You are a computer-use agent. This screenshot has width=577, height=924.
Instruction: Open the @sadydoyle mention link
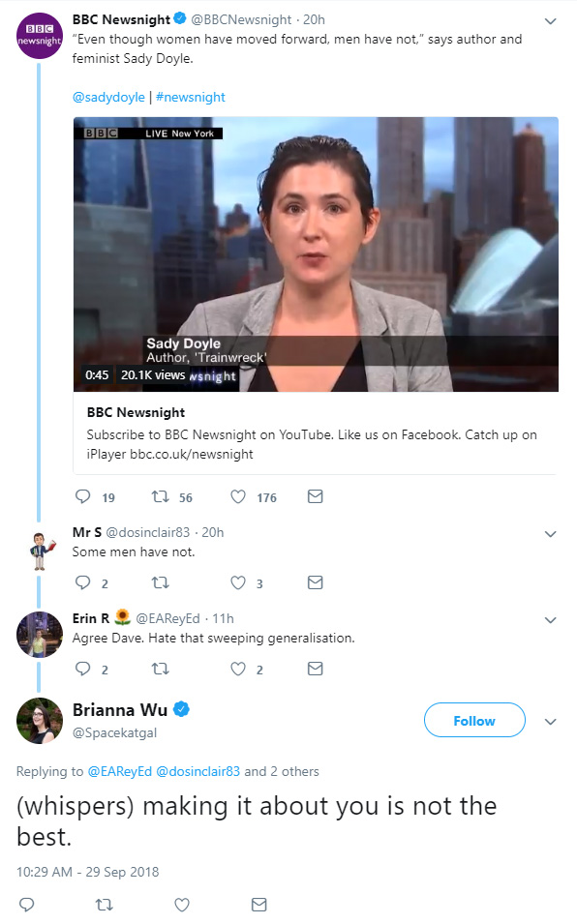(x=108, y=97)
